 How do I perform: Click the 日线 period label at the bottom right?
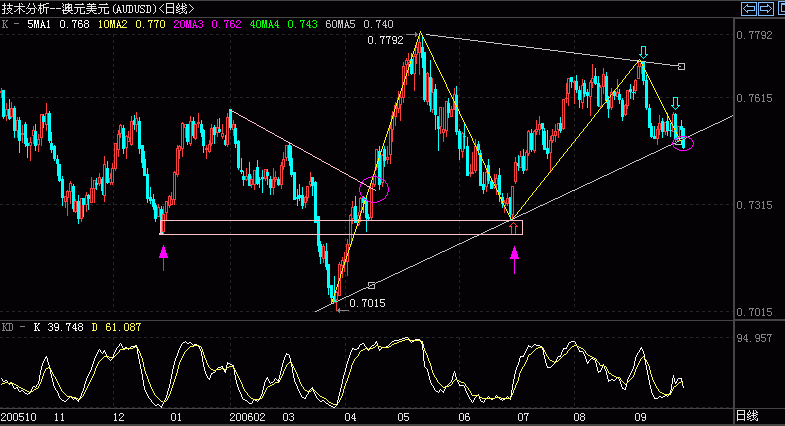pyautogui.click(x=747, y=416)
